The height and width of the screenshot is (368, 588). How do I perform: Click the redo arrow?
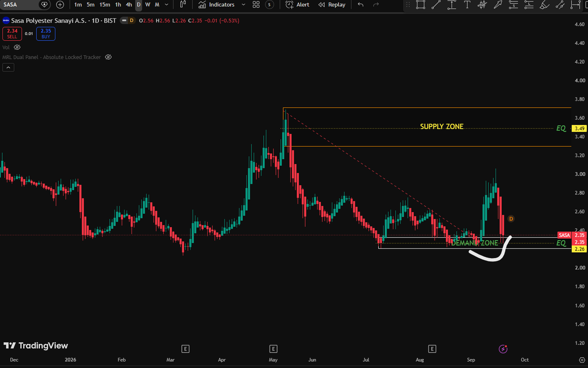[x=376, y=4]
